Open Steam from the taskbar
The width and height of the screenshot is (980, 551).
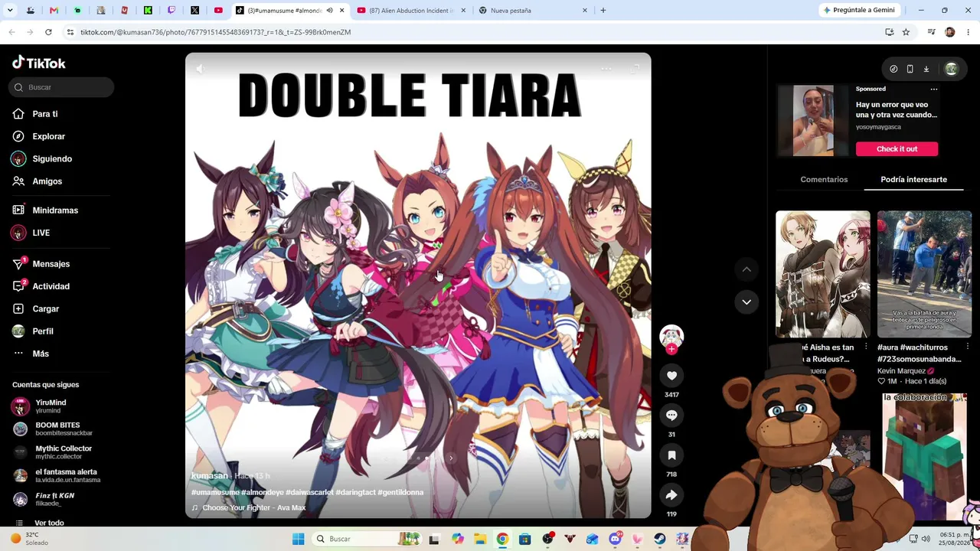660,539
